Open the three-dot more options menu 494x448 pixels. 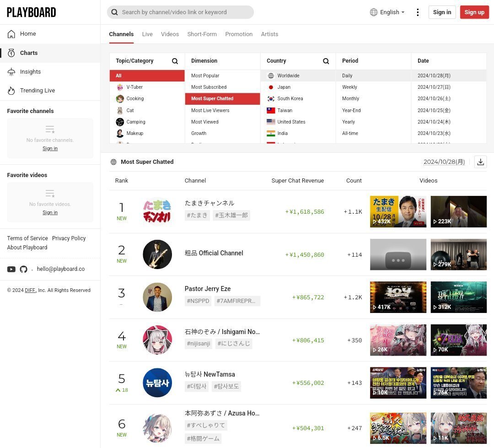click(418, 12)
